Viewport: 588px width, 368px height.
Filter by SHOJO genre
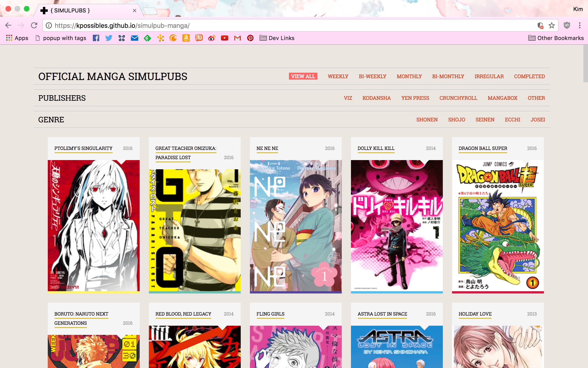click(x=457, y=120)
